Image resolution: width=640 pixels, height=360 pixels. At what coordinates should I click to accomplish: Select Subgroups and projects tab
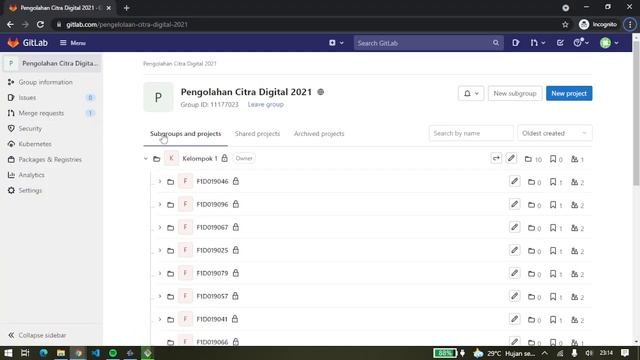[x=185, y=134]
